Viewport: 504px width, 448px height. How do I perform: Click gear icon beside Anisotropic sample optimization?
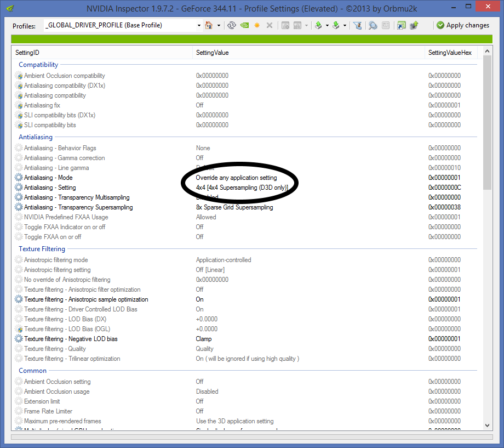19,299
